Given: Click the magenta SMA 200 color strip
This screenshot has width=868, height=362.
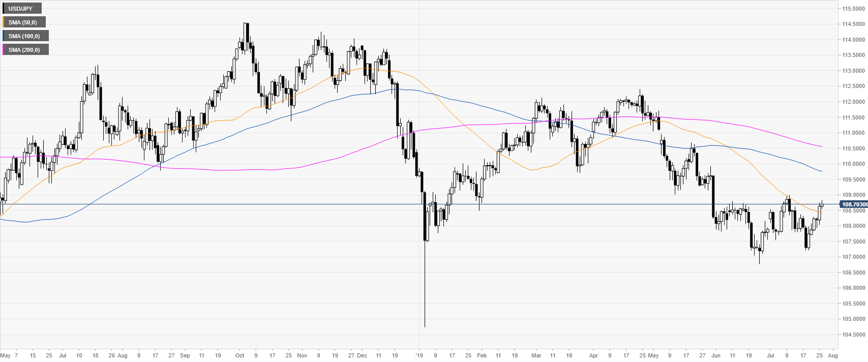Looking at the screenshot, I should click(x=3, y=50).
